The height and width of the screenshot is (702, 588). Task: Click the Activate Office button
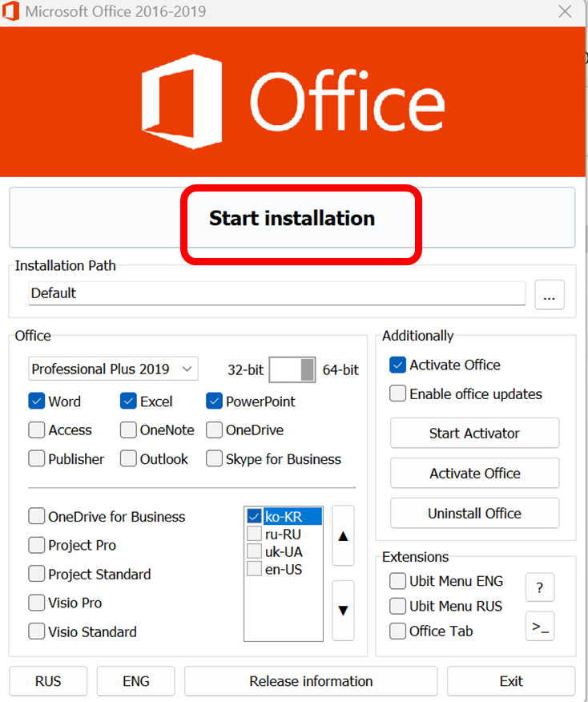pyautogui.click(x=475, y=473)
